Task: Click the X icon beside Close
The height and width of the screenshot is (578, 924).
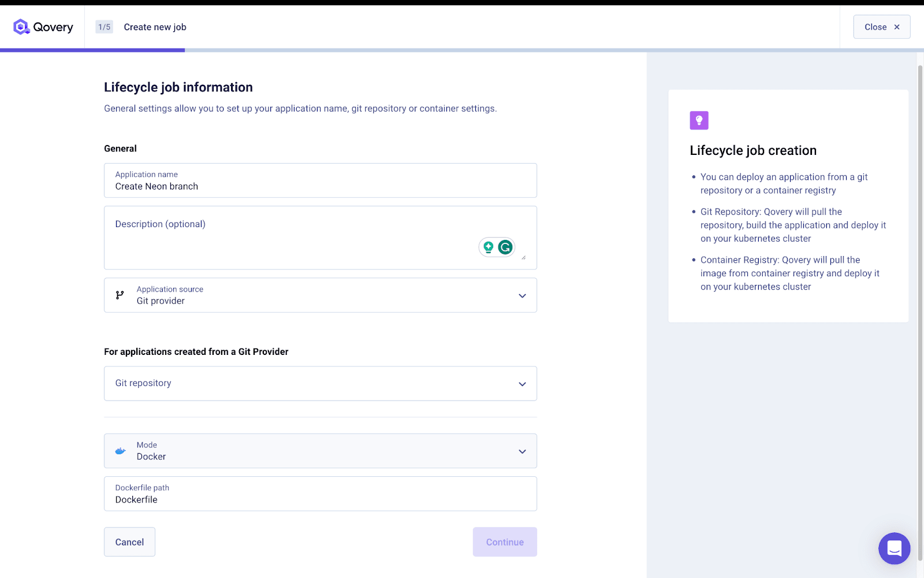Action: click(897, 27)
